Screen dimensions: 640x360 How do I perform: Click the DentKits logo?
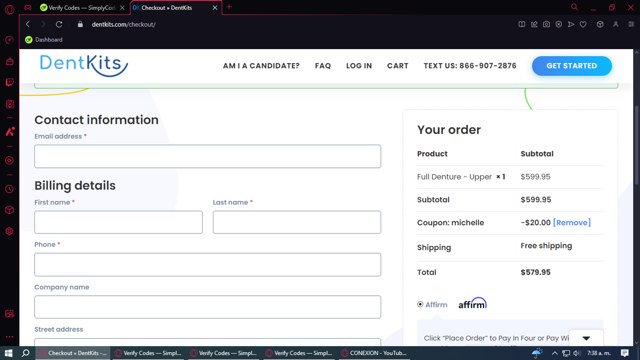pyautogui.click(x=84, y=65)
